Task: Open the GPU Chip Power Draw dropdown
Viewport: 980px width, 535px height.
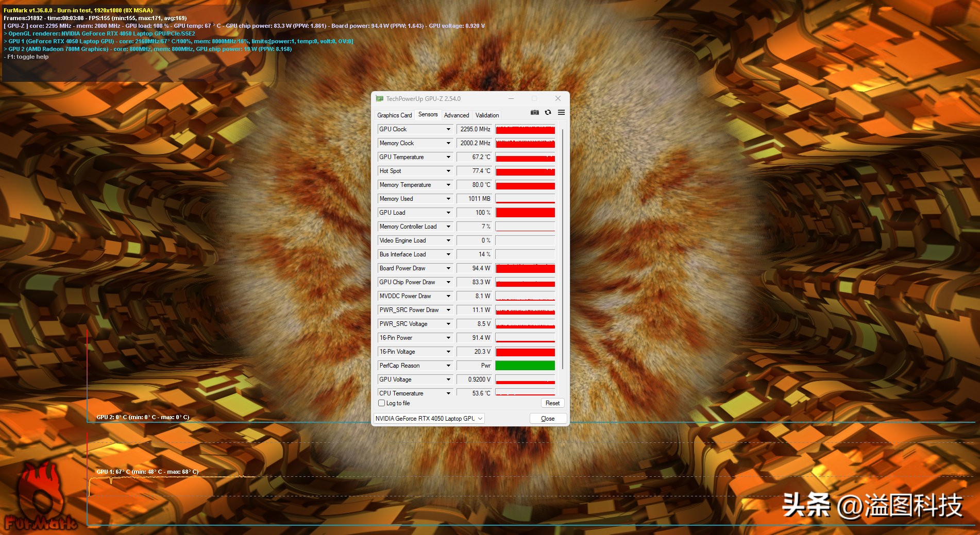Action: coord(448,282)
